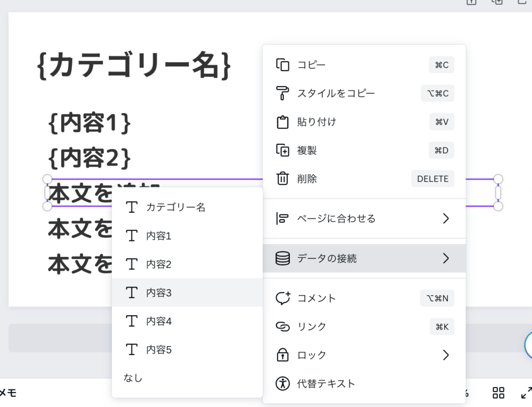Pick カテゴリー名 in the data field submenu
This screenshot has width=532, height=407.
[176, 207]
